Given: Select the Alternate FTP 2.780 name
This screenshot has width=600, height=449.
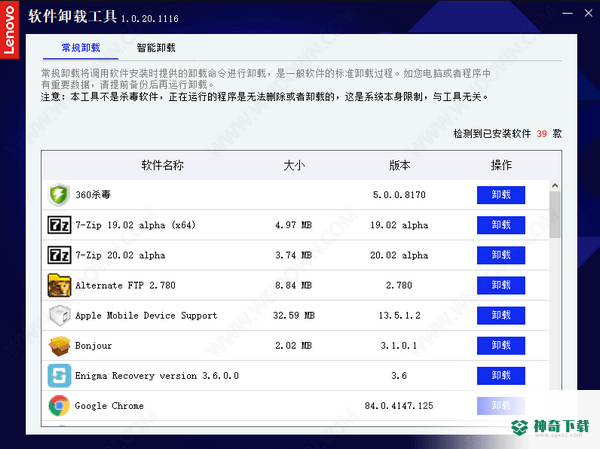Looking at the screenshot, I should click(125, 286).
